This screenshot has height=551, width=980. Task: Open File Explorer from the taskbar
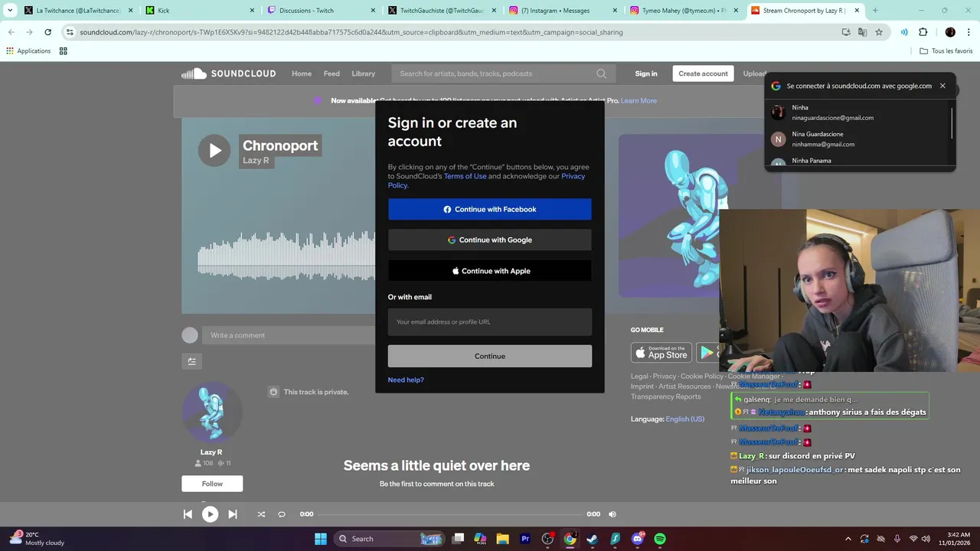(503, 539)
